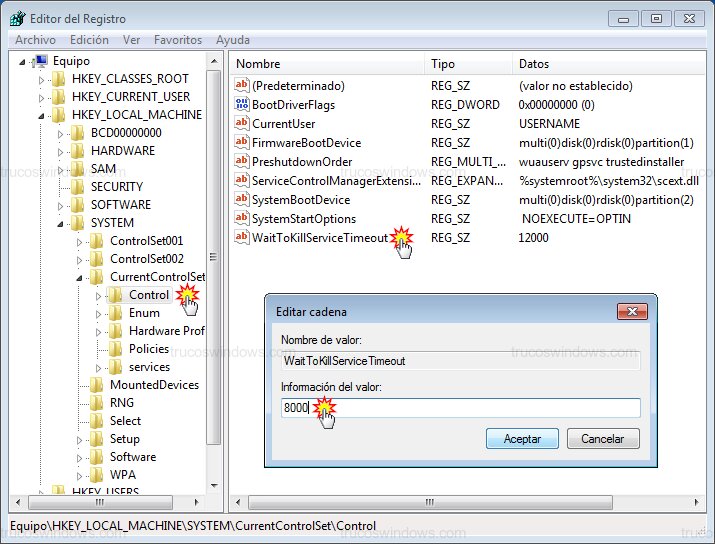
Task: Click the WaitToKillServiceTimeout value icon
Action: (x=241, y=238)
